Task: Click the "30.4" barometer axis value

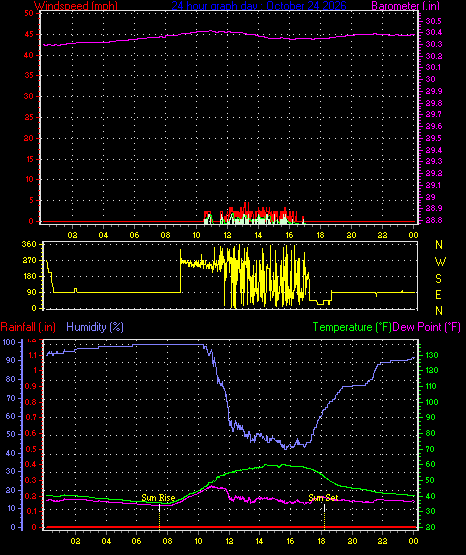Action: point(433,33)
